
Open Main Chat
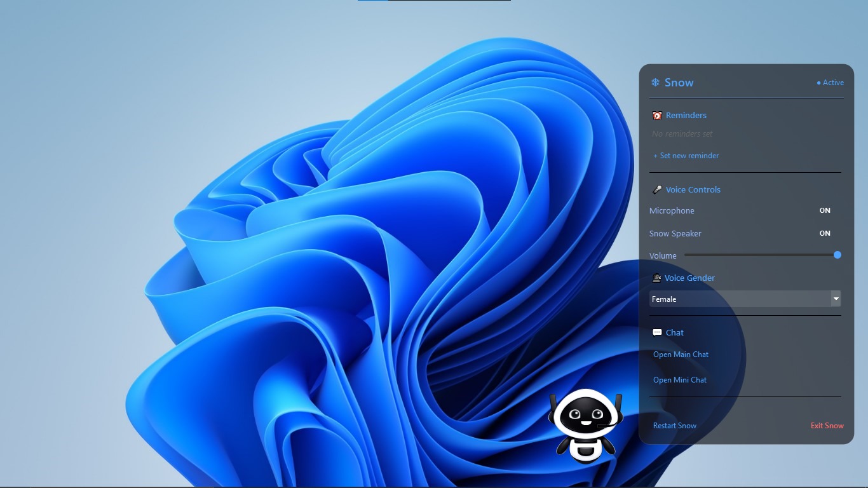pos(681,355)
